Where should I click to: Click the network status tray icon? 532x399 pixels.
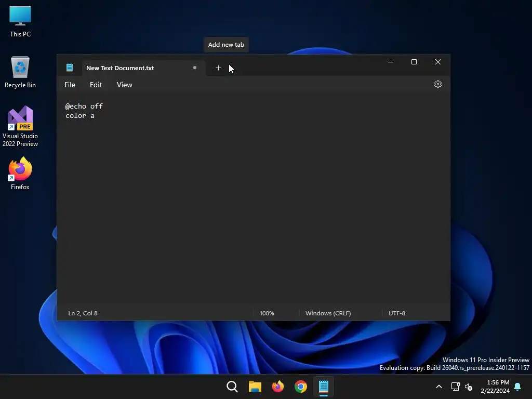pos(455,387)
